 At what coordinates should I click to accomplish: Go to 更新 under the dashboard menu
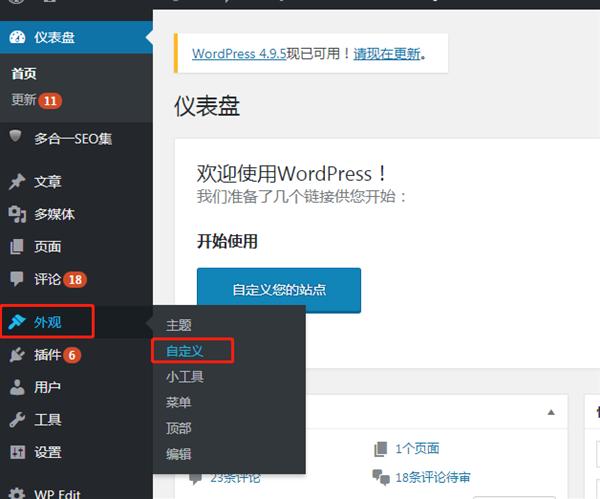(24, 100)
